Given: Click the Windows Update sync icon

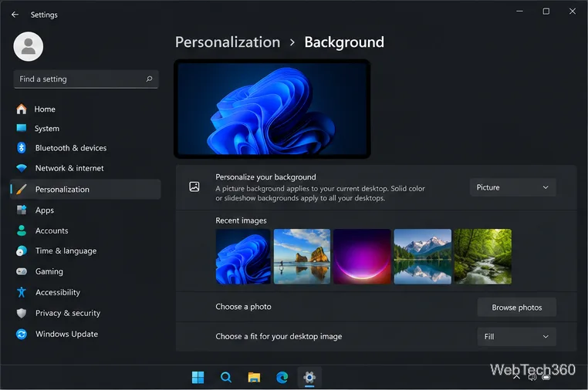Looking at the screenshot, I should point(22,334).
